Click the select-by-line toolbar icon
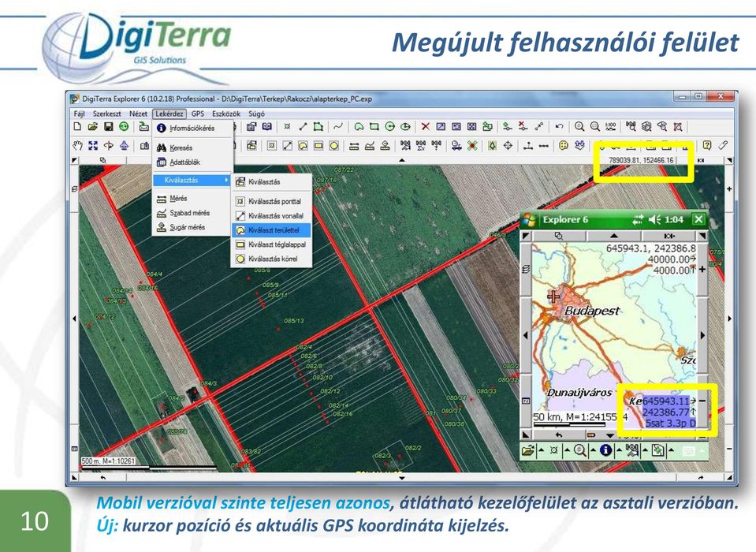This screenshot has width=756, height=552. point(288,145)
